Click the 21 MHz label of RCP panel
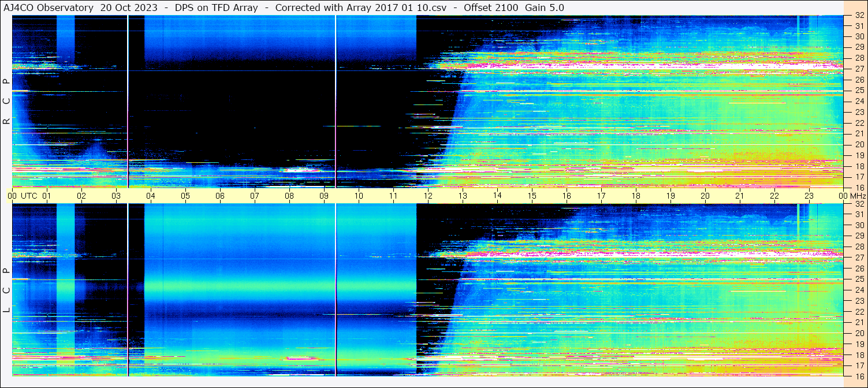The image size is (868, 388). (x=859, y=133)
